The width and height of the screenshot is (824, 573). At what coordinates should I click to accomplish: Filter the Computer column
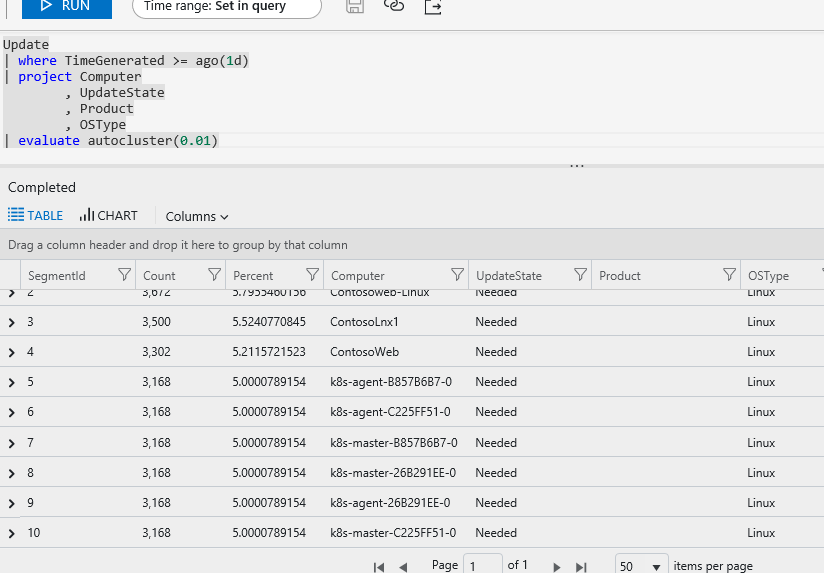[457, 274]
